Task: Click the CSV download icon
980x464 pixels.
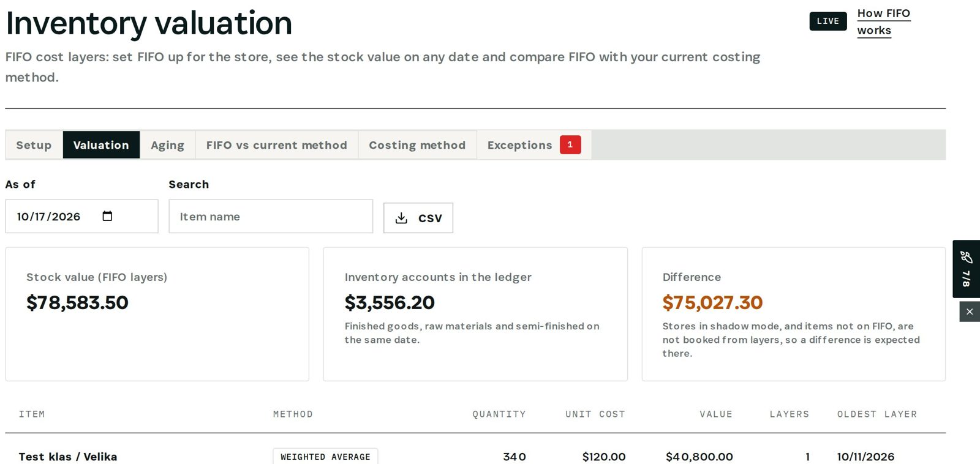Action: click(401, 218)
